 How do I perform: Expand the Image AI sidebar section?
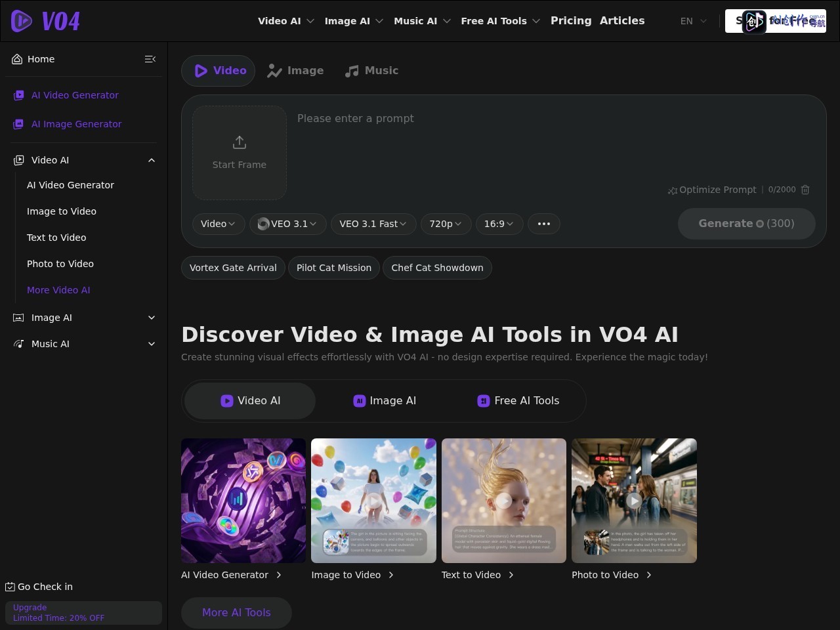tap(152, 318)
